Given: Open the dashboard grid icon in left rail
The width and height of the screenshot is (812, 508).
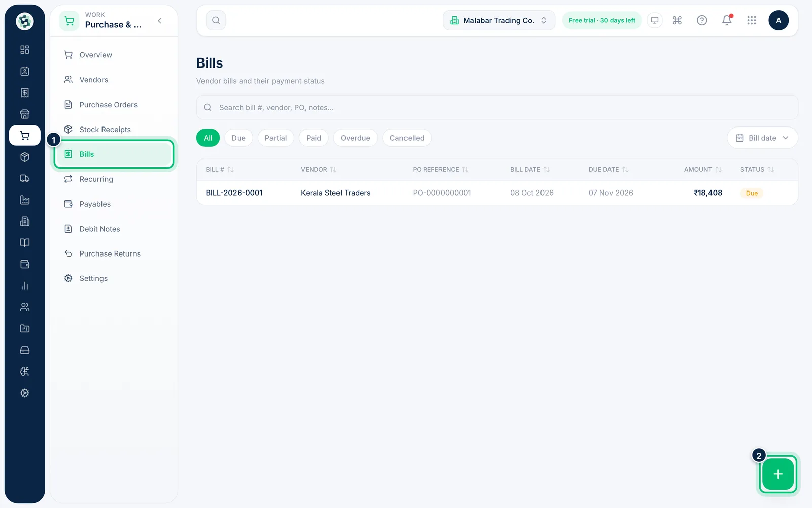Looking at the screenshot, I should (x=24, y=50).
